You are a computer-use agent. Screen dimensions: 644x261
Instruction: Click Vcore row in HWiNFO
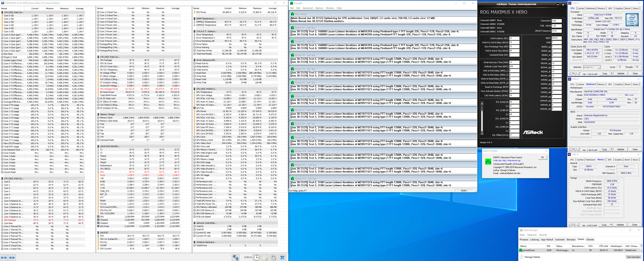[x=139, y=175]
